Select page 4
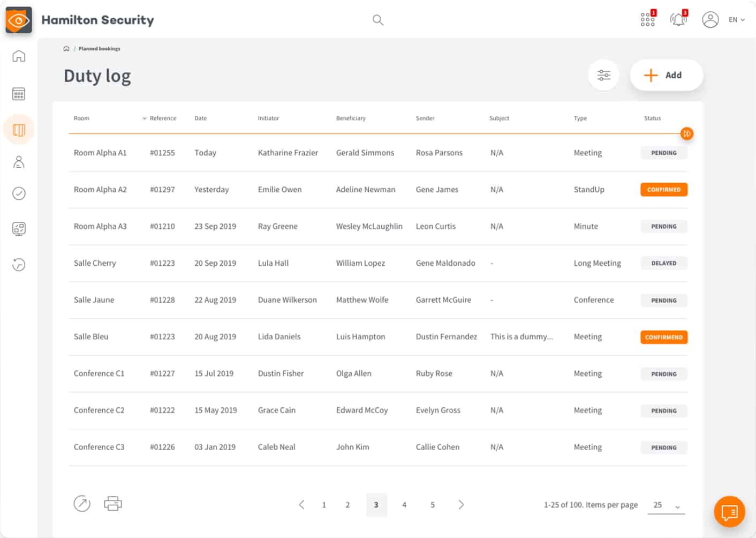The height and width of the screenshot is (538, 756). pos(404,505)
